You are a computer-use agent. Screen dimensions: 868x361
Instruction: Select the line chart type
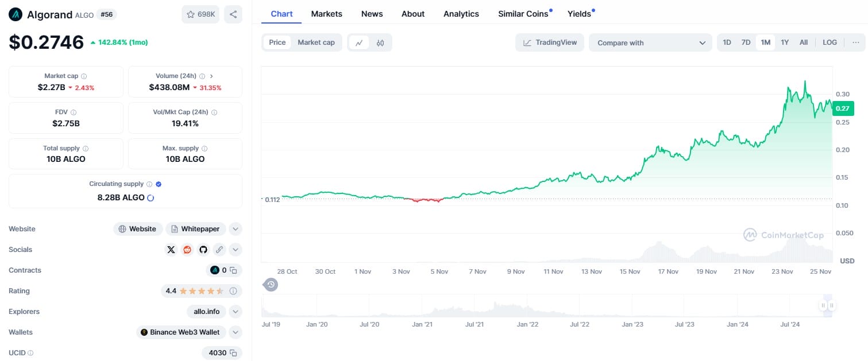coord(359,42)
